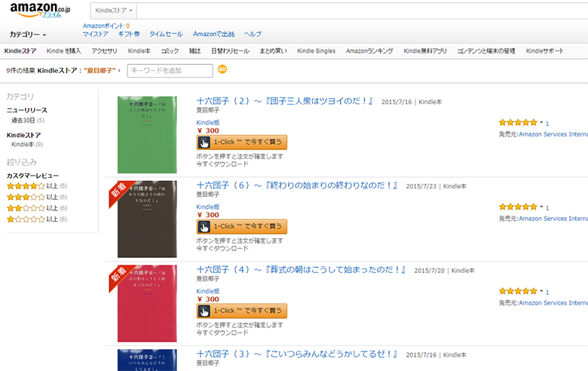Image resolution: width=588 pixels, height=371 pixels.
Task: Click the orange GO search button
Action: point(222,69)
